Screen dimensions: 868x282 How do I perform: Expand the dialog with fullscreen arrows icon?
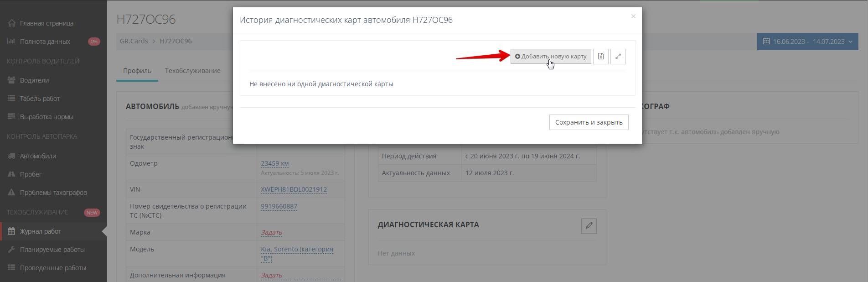coord(618,57)
